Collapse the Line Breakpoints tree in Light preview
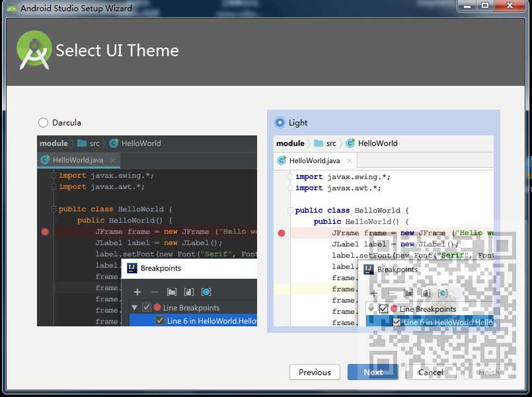This screenshot has height=397, width=532. [x=371, y=308]
